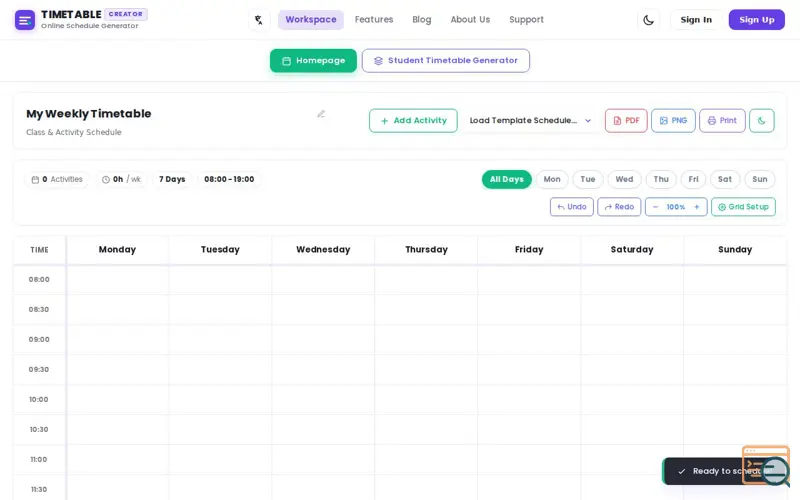
Task: Click the Redo button
Action: 619,207
